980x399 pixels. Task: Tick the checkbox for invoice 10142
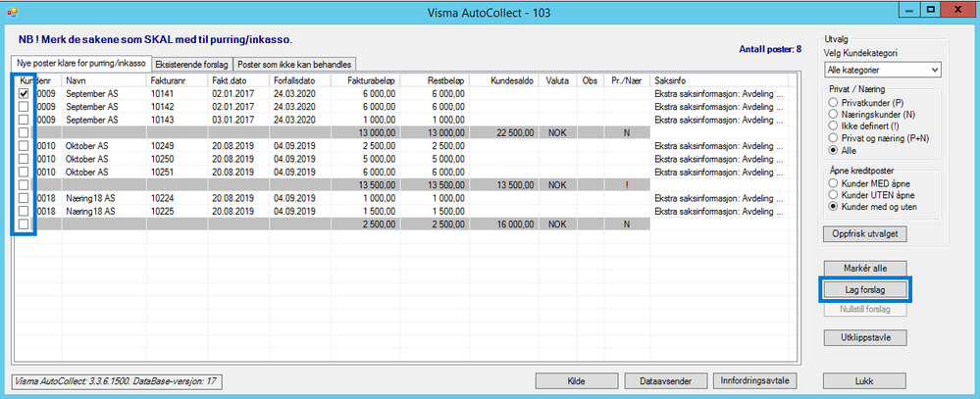pos(24,106)
